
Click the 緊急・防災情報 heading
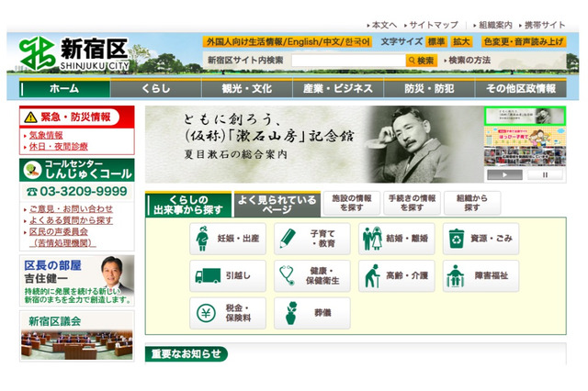70,117
